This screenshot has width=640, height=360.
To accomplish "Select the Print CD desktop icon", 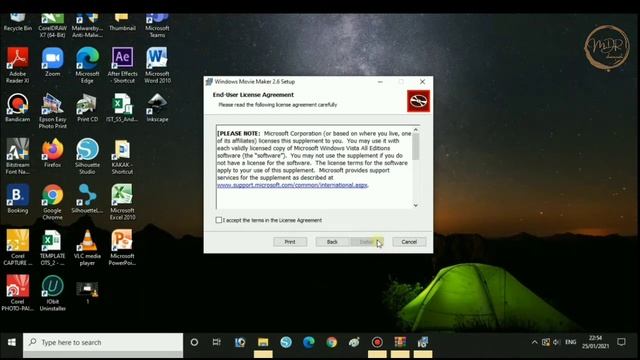I will pyautogui.click(x=87, y=108).
